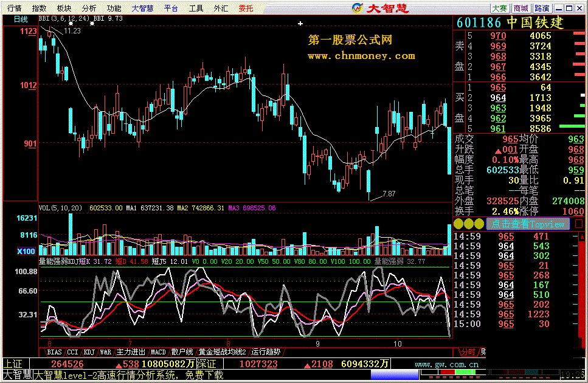Click the www.gw.com.cn link
Screen dimensions: 588x383
(447, 364)
